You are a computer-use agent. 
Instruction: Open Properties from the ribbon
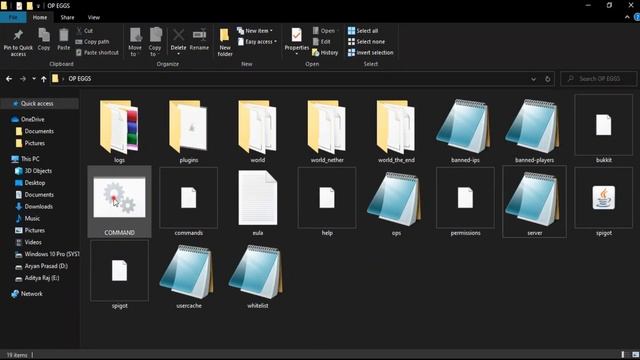pos(297,42)
